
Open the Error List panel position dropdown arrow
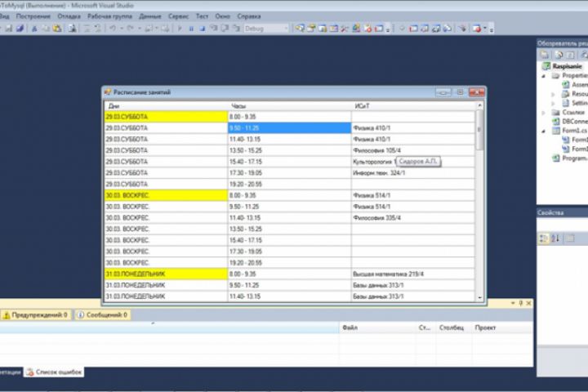tap(513, 303)
